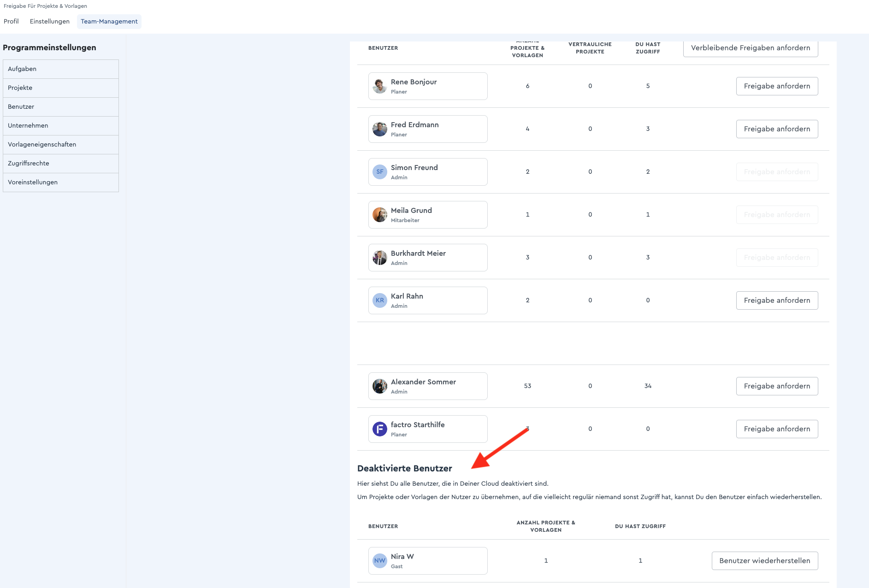
Task: Click the factro Starthilfe logo avatar
Action: 379,429
